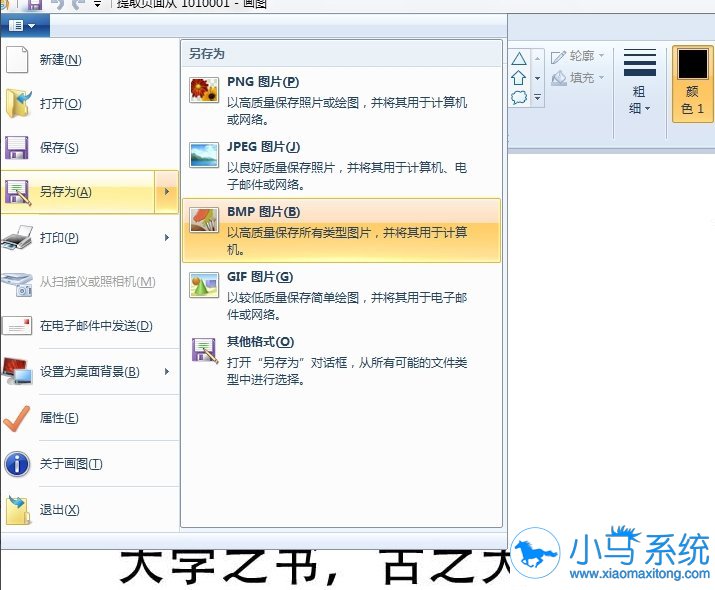Select the up arrow shape in gallery
Screen dimensions: 715x590
[x=519, y=78]
